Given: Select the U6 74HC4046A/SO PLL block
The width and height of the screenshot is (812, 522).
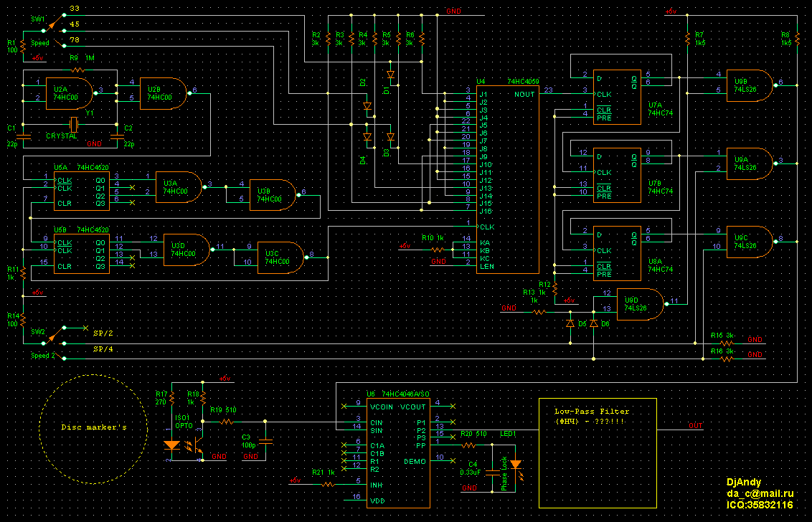Looking at the screenshot, I should (x=398, y=453).
